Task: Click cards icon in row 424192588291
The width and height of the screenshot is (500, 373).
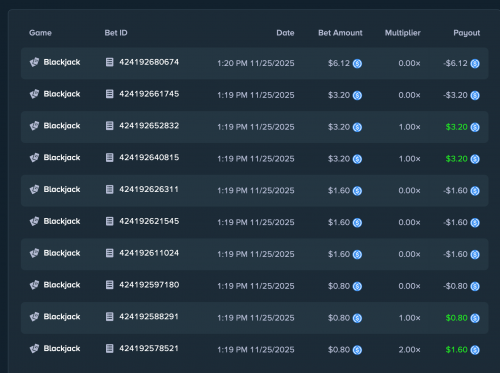Action: 34,317
